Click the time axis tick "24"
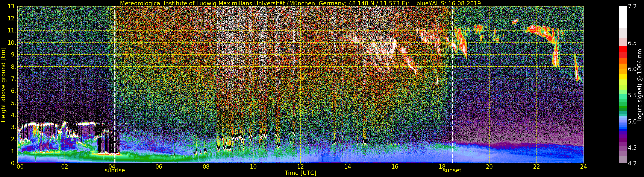Screen dimensions: 644x177 click(583, 167)
